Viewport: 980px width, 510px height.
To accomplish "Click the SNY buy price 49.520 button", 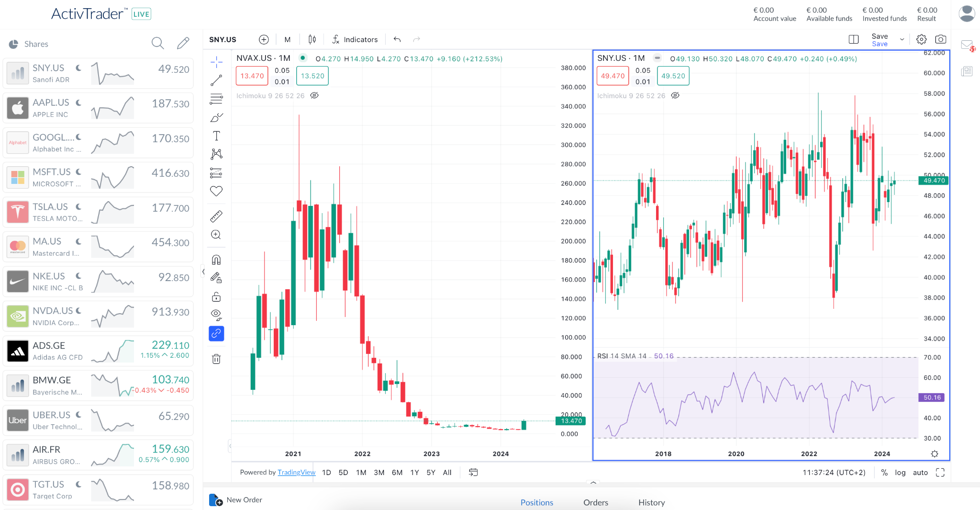I will (673, 76).
